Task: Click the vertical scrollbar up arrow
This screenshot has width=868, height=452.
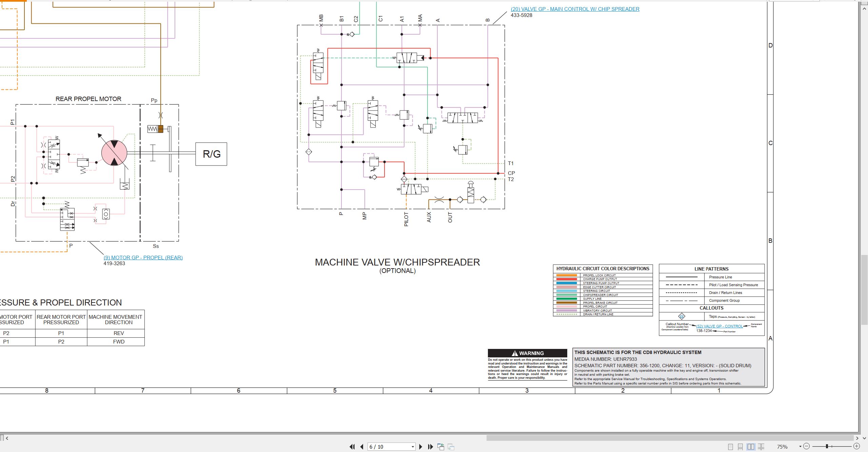Action: (864, 8)
